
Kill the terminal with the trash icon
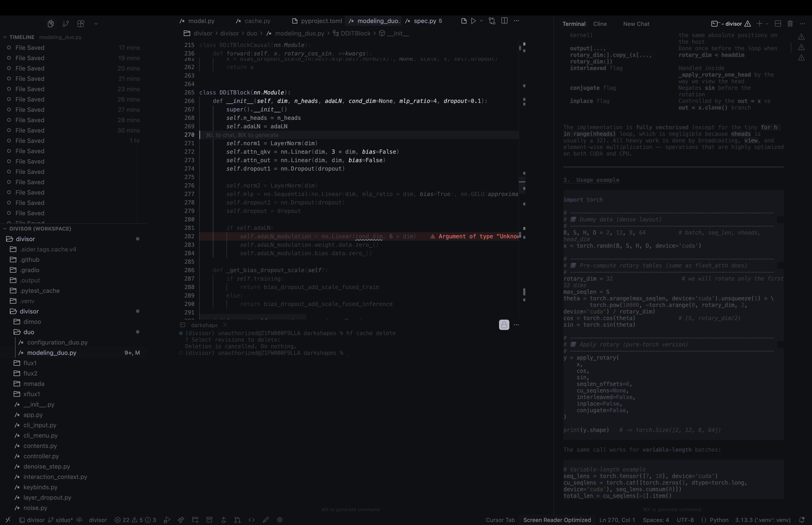click(x=790, y=24)
